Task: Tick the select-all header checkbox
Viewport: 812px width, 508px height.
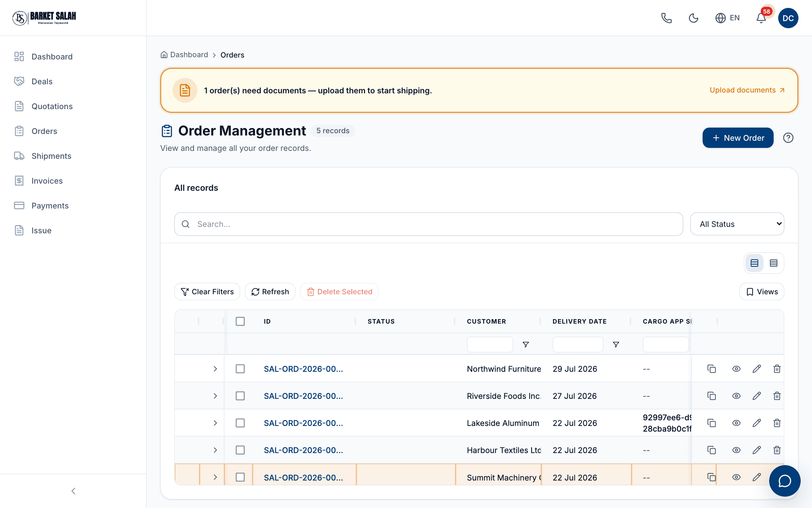Action: 240,321
